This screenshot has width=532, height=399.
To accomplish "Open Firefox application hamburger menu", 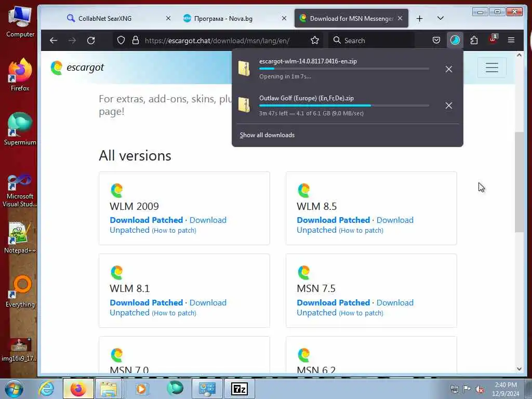I will (x=511, y=41).
